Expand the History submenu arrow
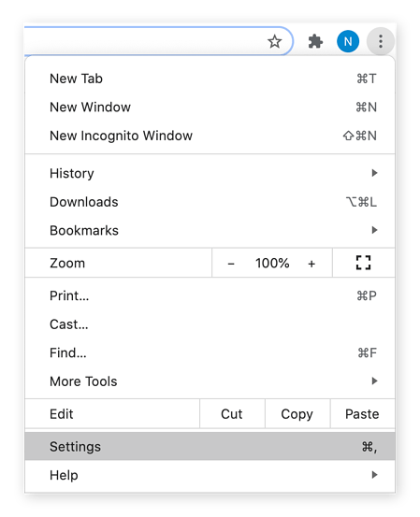 (374, 173)
